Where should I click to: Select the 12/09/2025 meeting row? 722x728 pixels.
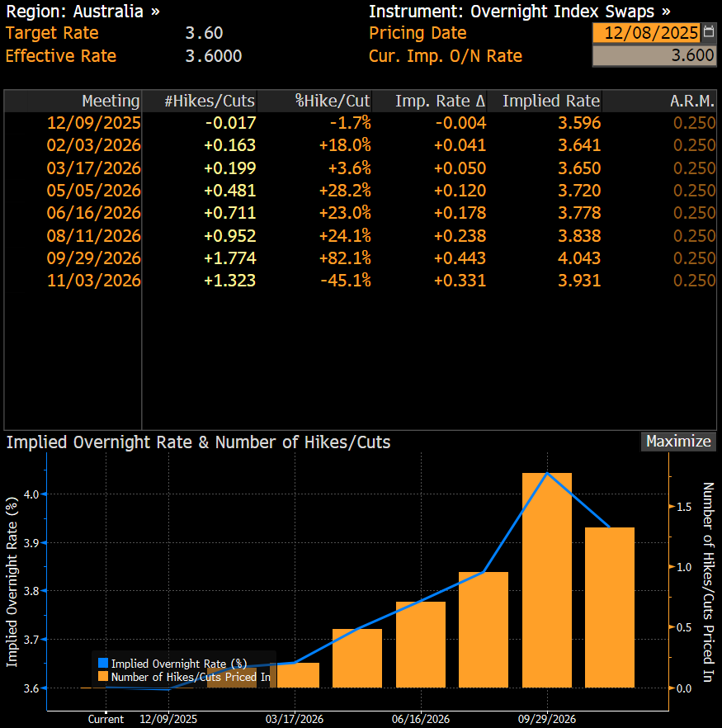click(x=94, y=123)
